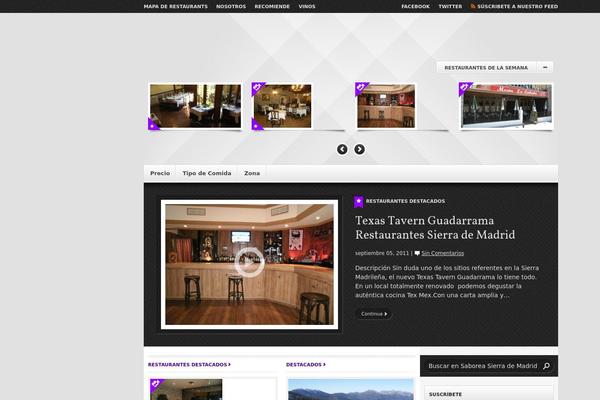Open carousel thumbnail with chandelier dining room
600x400 pixels.
[282, 106]
